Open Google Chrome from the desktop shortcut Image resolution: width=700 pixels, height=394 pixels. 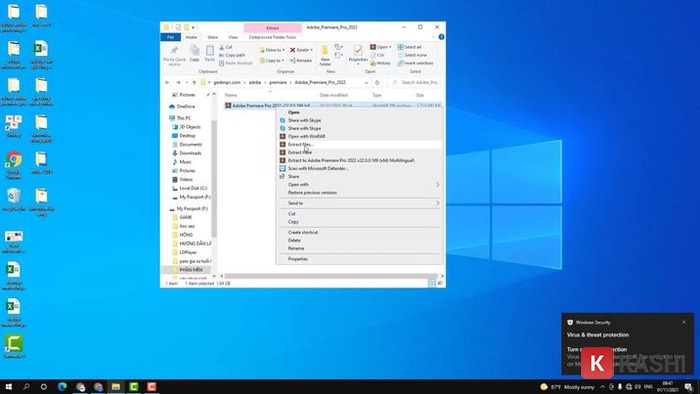[14, 165]
